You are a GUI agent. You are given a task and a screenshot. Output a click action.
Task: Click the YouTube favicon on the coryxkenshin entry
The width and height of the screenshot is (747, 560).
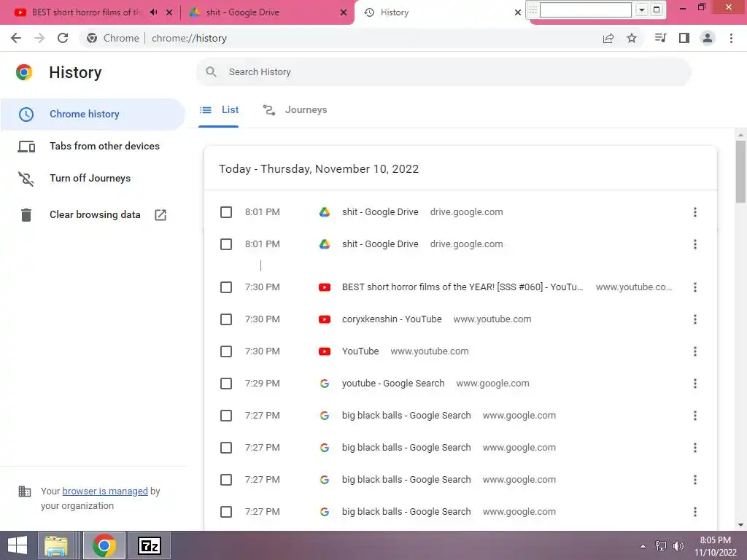point(325,319)
